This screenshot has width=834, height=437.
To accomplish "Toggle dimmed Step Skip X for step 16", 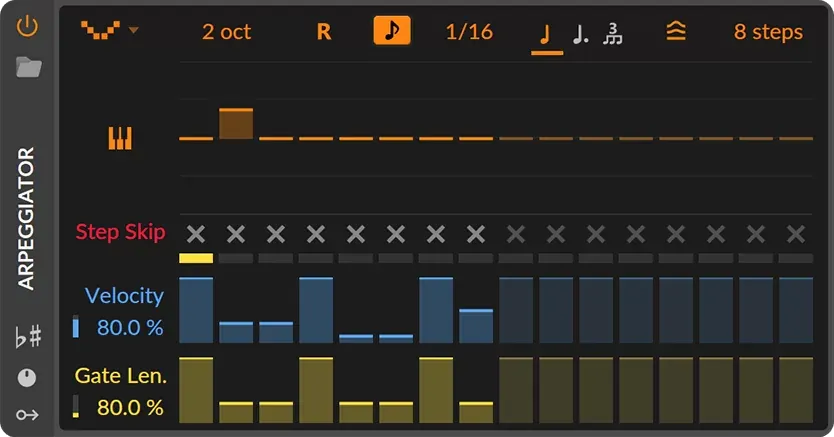I will click(796, 234).
